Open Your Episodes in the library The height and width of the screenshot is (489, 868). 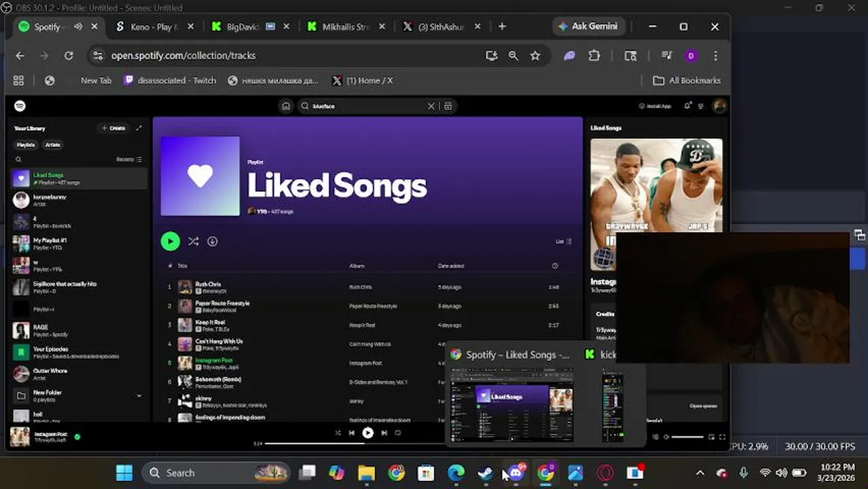pos(79,352)
